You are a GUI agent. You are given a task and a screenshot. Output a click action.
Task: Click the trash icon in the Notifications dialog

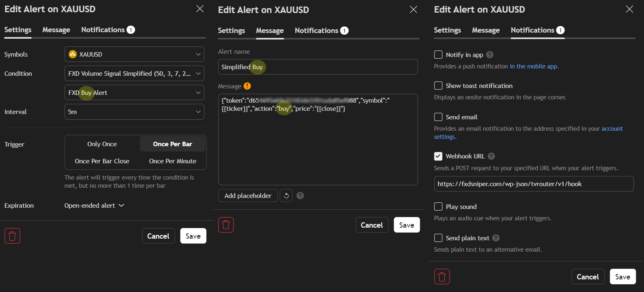tap(442, 277)
